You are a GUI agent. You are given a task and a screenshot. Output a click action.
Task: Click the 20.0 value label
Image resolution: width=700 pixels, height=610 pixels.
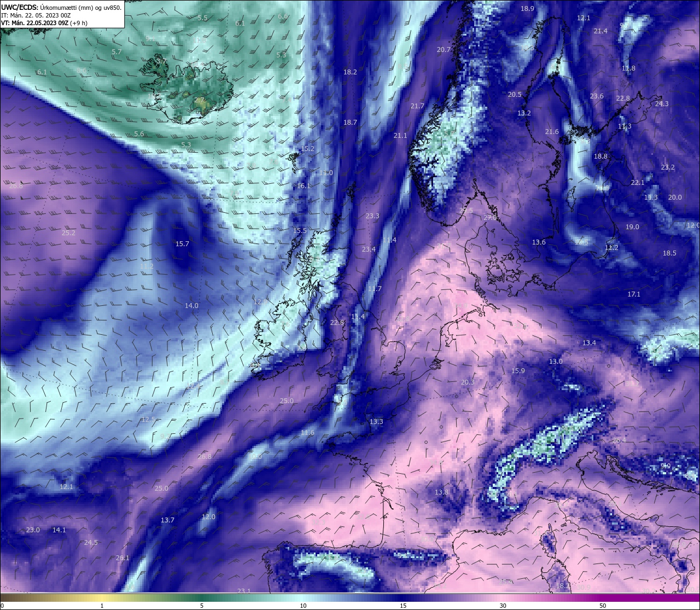coord(675,197)
